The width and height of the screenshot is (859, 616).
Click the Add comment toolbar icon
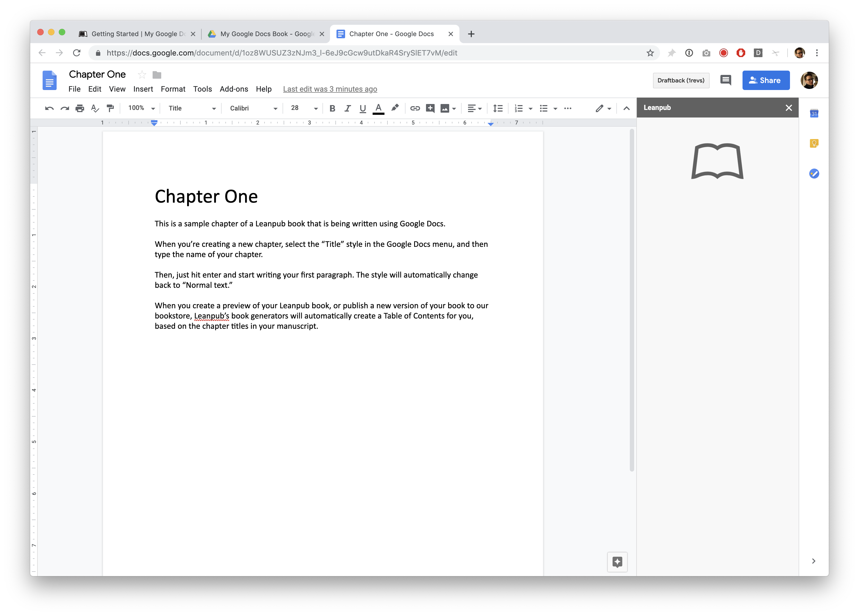tap(430, 108)
